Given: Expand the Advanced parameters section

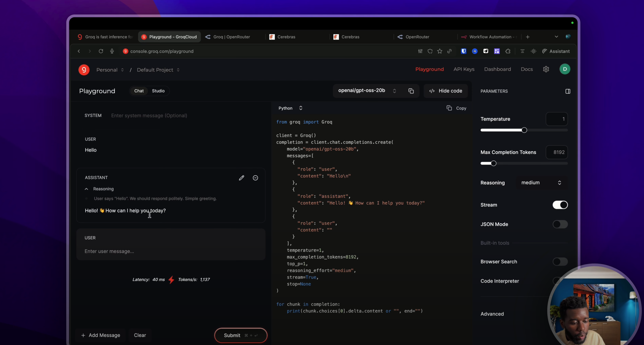Looking at the screenshot, I should point(492,314).
